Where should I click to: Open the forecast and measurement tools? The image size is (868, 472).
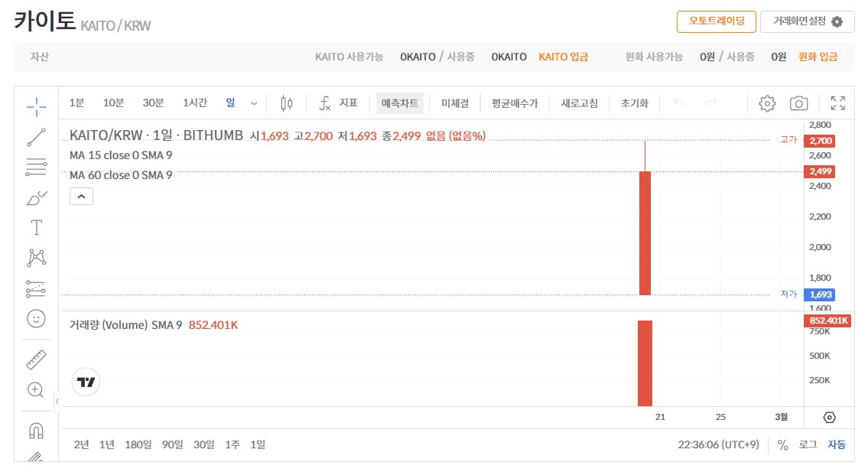[37, 288]
